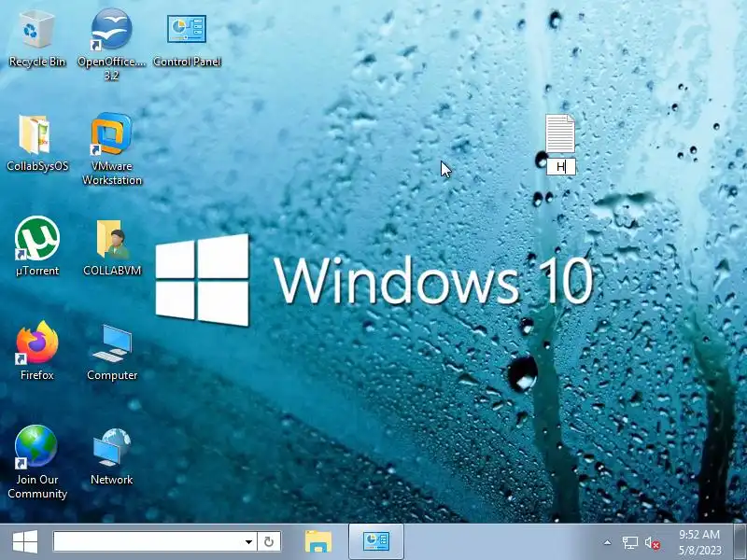Open the network status tray icon
This screenshot has width=747, height=560.
coord(629,542)
